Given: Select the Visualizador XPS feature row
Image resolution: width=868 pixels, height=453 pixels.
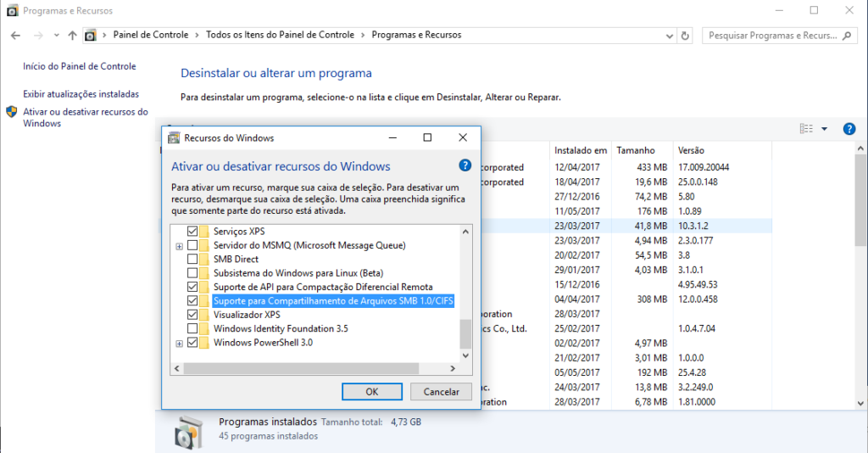Looking at the screenshot, I should coord(247,315).
